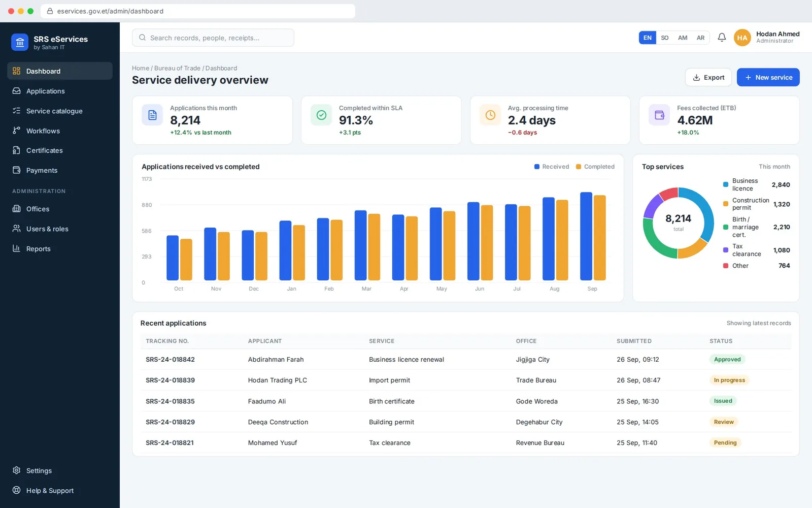
Task: Click Deeqa Construction applicant cell
Action: pyautogui.click(x=278, y=422)
